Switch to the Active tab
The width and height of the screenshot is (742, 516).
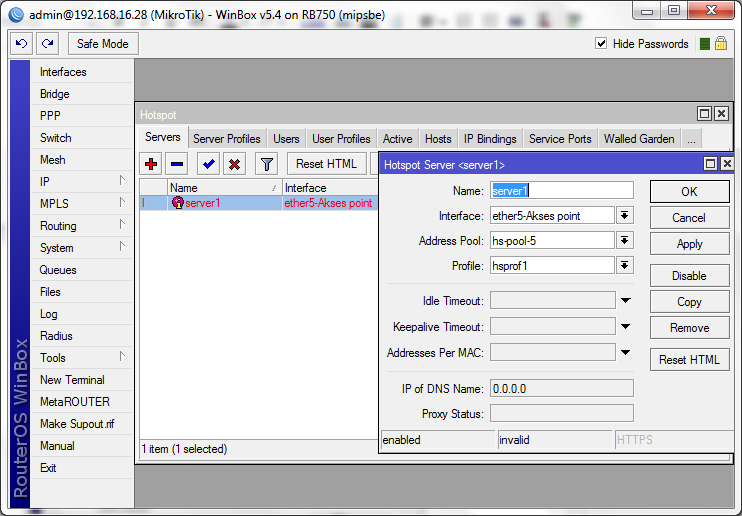[398, 139]
